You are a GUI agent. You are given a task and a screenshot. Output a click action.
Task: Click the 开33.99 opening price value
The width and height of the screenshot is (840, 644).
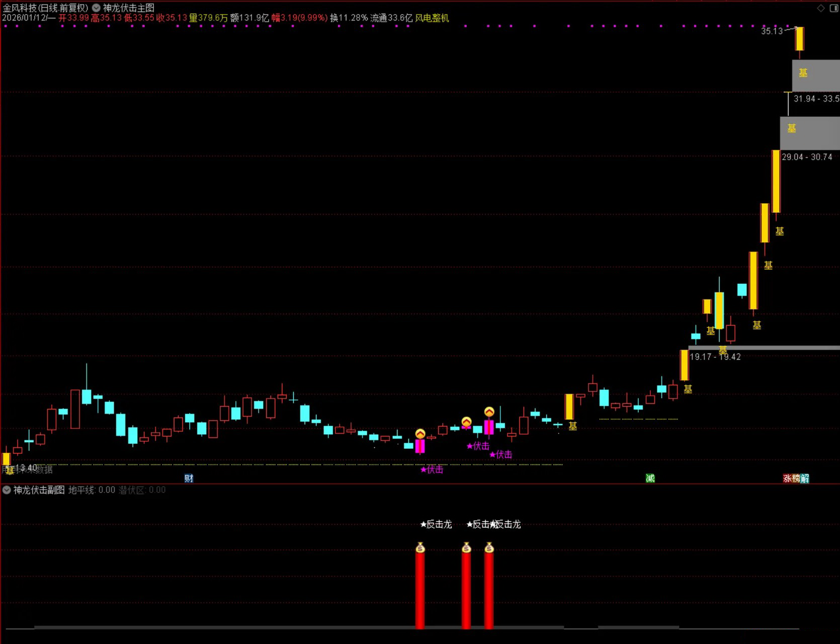click(x=73, y=18)
